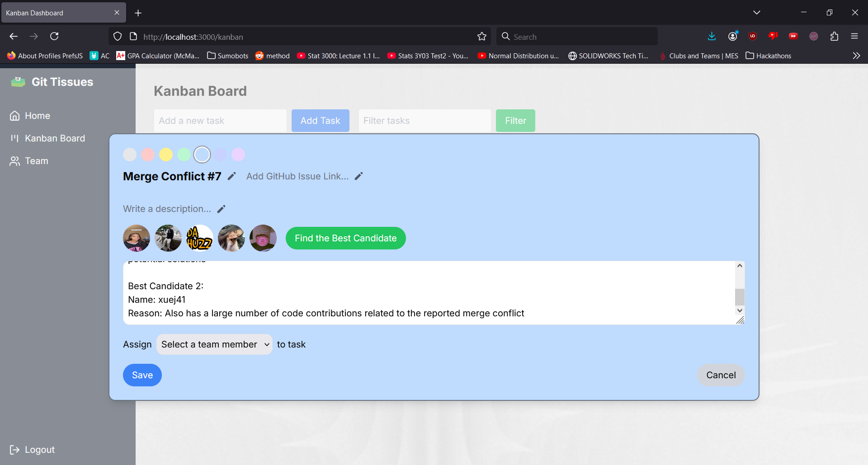Click the Home house icon in sidebar
The height and width of the screenshot is (465, 868).
tap(15, 116)
